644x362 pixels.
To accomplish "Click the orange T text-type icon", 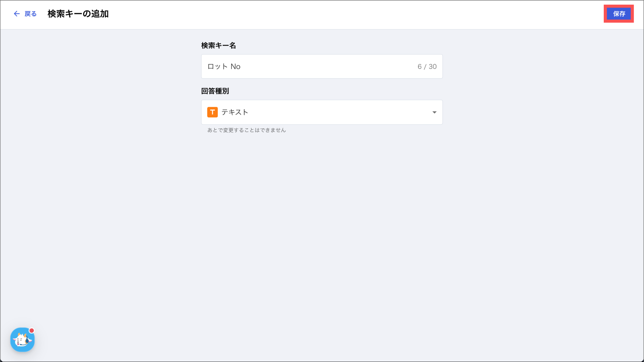I will pyautogui.click(x=213, y=112).
